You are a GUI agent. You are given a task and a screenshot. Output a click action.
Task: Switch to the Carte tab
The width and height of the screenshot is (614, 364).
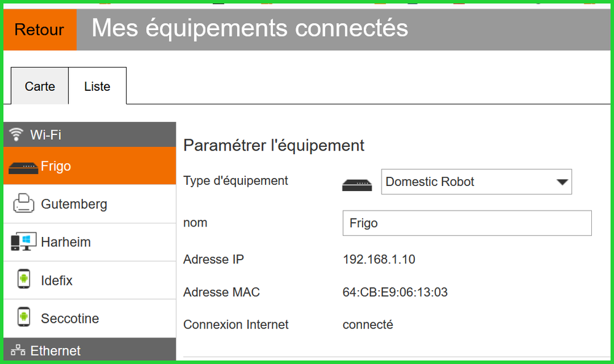click(x=40, y=87)
